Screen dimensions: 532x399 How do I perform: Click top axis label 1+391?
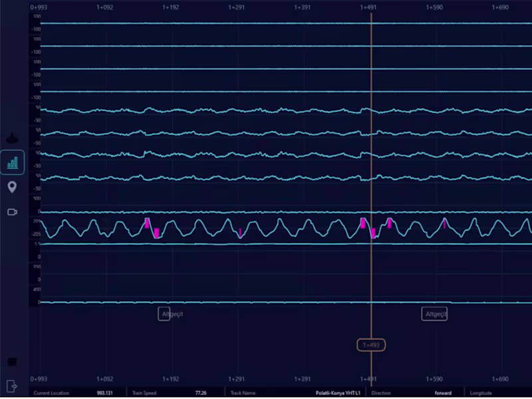click(303, 7)
